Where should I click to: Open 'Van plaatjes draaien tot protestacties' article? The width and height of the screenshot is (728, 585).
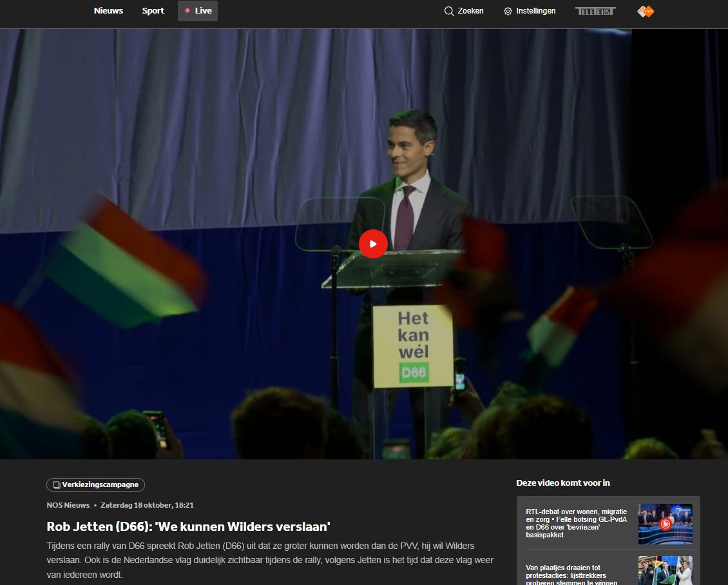coord(572,575)
